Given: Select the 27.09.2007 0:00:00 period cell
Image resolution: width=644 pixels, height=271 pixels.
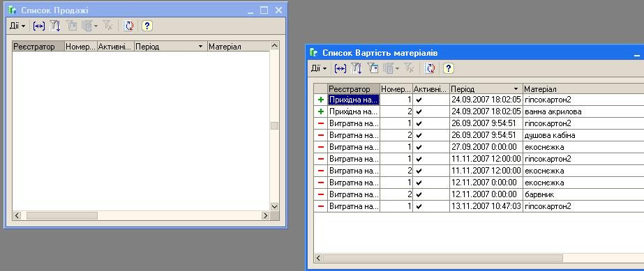Looking at the screenshot, I should (x=486, y=147).
